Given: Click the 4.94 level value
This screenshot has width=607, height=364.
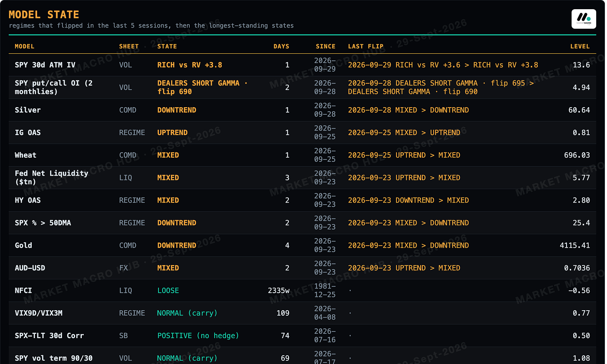Looking at the screenshot, I should coord(581,88).
